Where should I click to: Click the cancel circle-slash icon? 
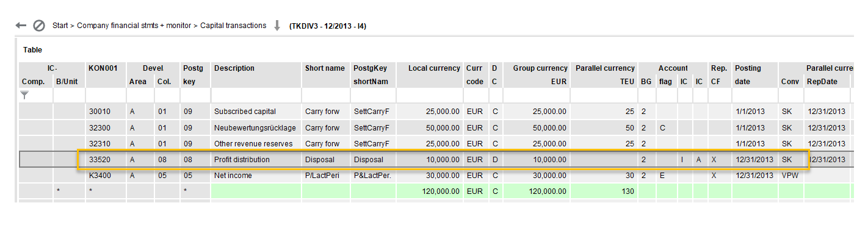[39, 26]
